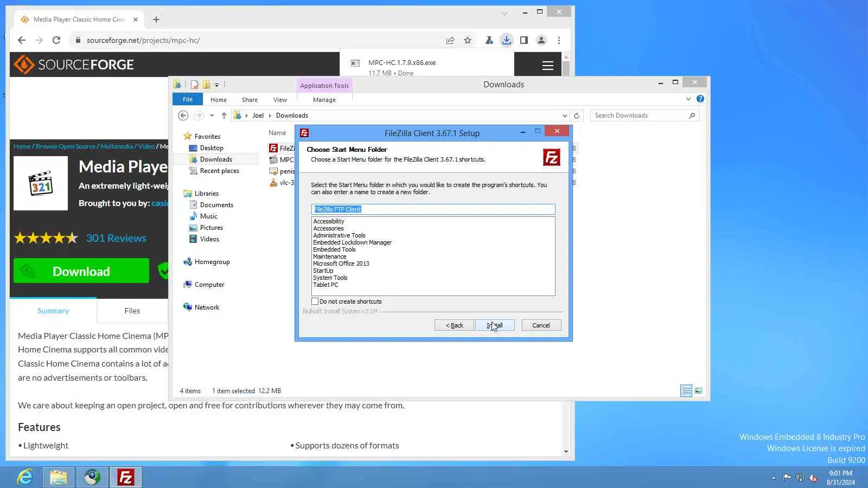Open the browser profile avatar
This screenshot has width=868, height=488.
click(541, 40)
